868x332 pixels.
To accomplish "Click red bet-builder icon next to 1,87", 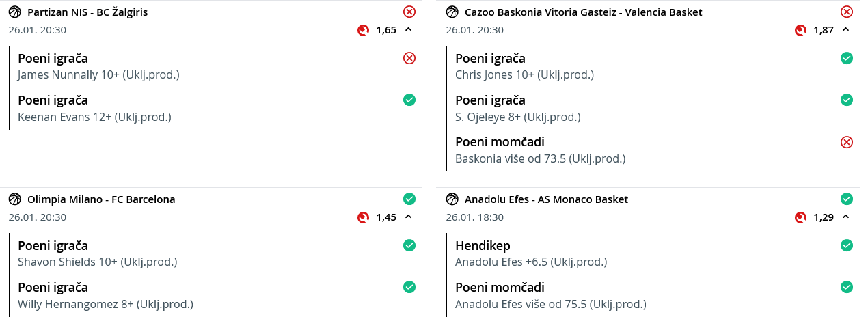I will pos(801,30).
